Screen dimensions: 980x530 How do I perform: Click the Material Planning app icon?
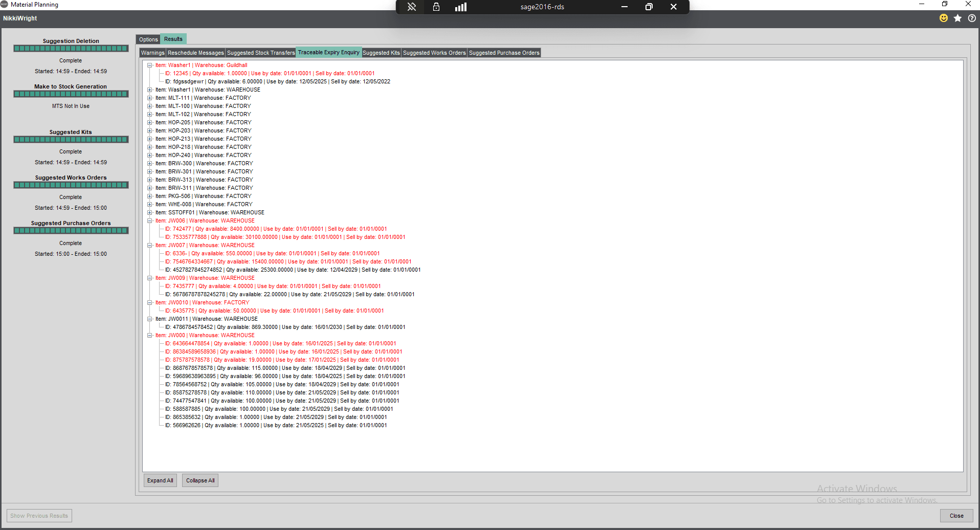pyautogui.click(x=4, y=4)
